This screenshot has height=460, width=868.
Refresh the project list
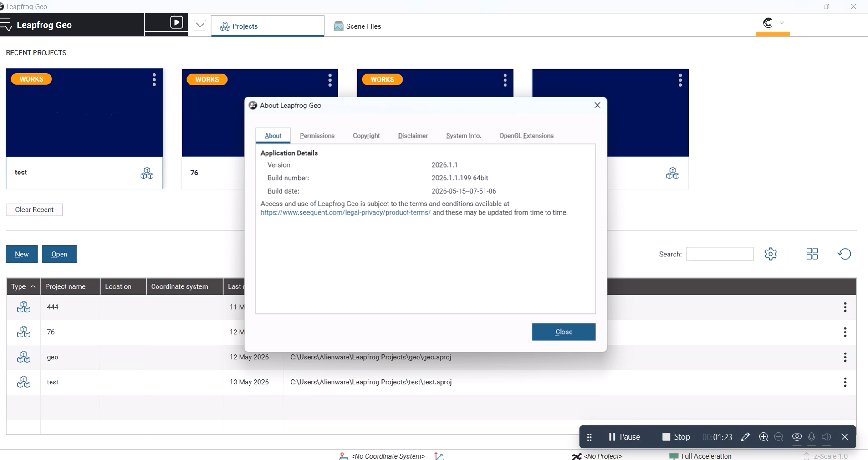point(844,254)
